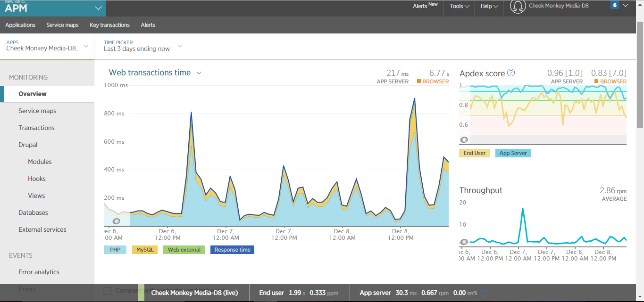Click App server stats in status bar

tap(418, 293)
